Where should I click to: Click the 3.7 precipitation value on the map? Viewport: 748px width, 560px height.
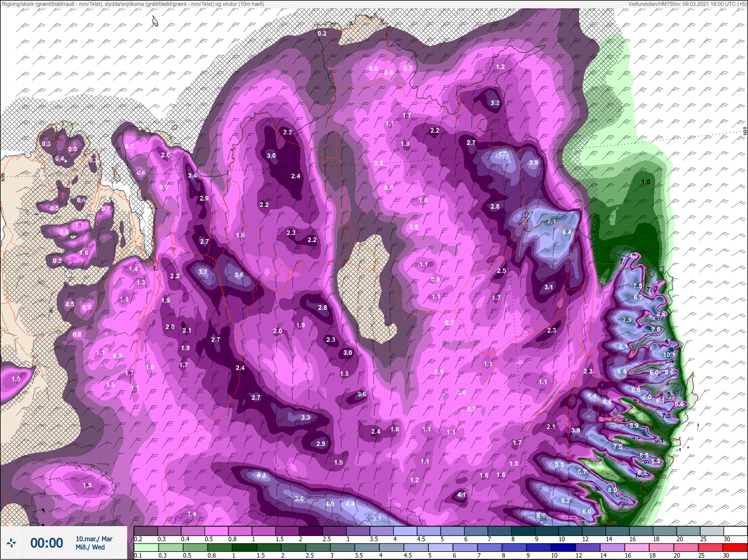coord(203,272)
